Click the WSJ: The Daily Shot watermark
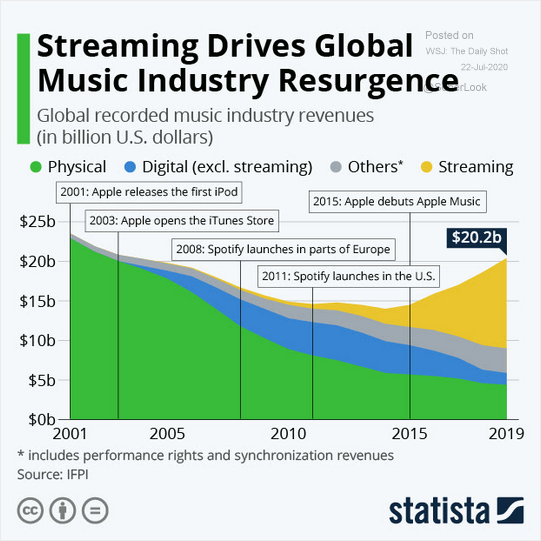Viewport: 541px width, 541px height. pyautogui.click(x=466, y=51)
